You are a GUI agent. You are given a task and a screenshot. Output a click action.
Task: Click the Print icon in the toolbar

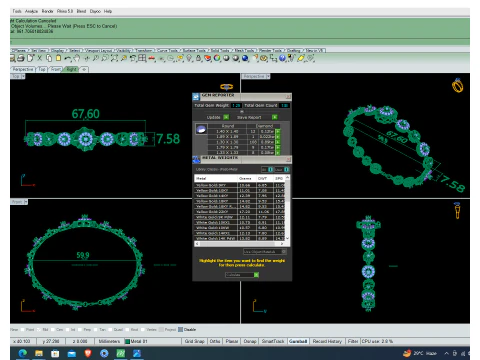(21, 58)
